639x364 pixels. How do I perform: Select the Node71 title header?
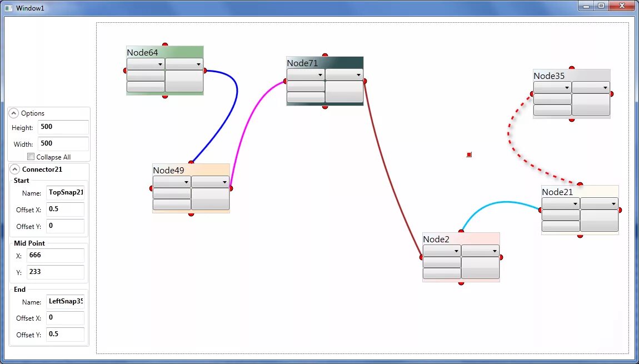(325, 63)
